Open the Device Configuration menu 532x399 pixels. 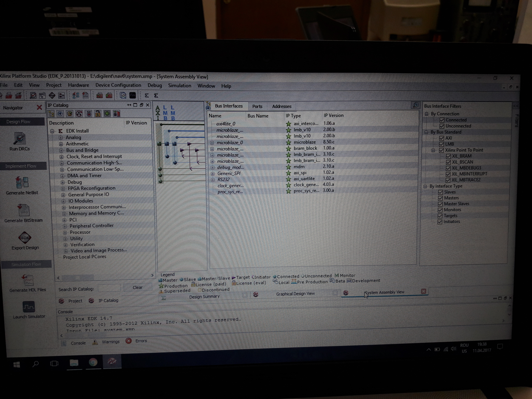click(x=118, y=85)
